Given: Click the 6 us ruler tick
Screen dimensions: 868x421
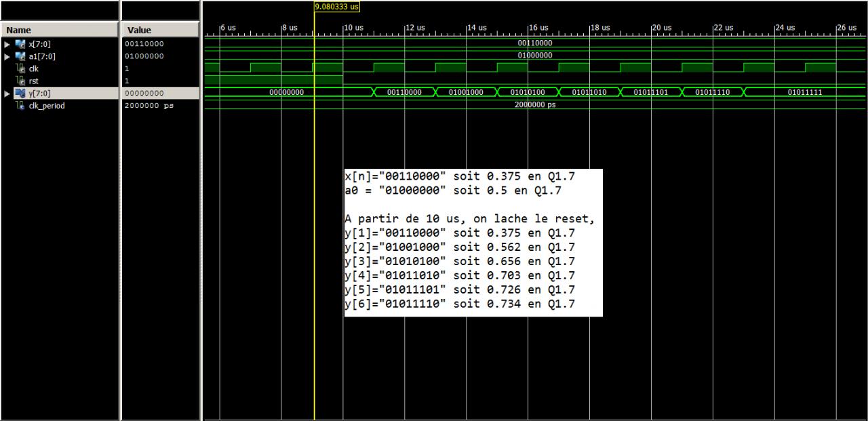Looking at the screenshot, I should click(x=228, y=28).
